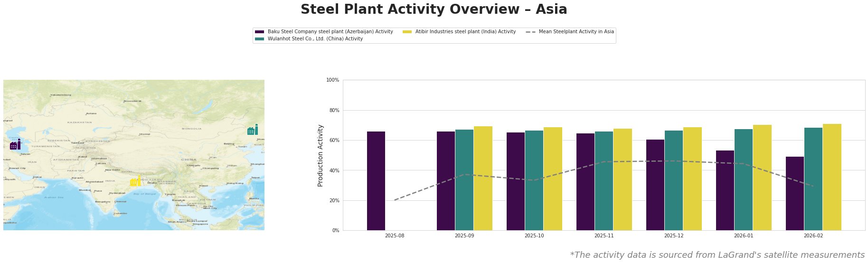This screenshot has height=263, width=868.
Task: Click the yellow Atibir legend swatch
Action: pos(407,32)
